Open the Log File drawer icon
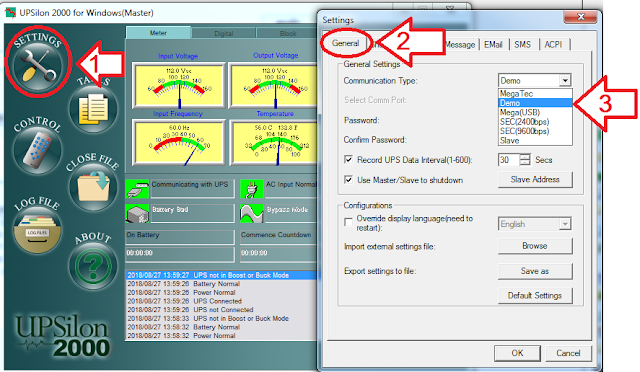This screenshot has height=372, width=640. point(37,230)
